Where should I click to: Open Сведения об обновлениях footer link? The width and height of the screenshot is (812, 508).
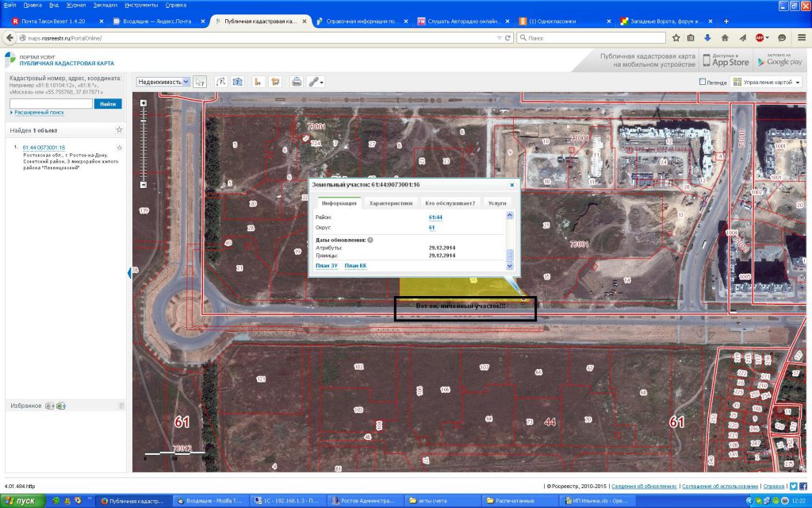644,487
